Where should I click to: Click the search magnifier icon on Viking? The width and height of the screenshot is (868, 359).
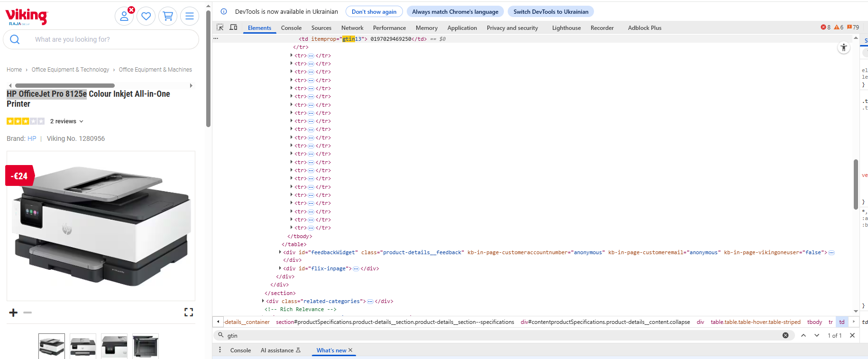click(15, 39)
